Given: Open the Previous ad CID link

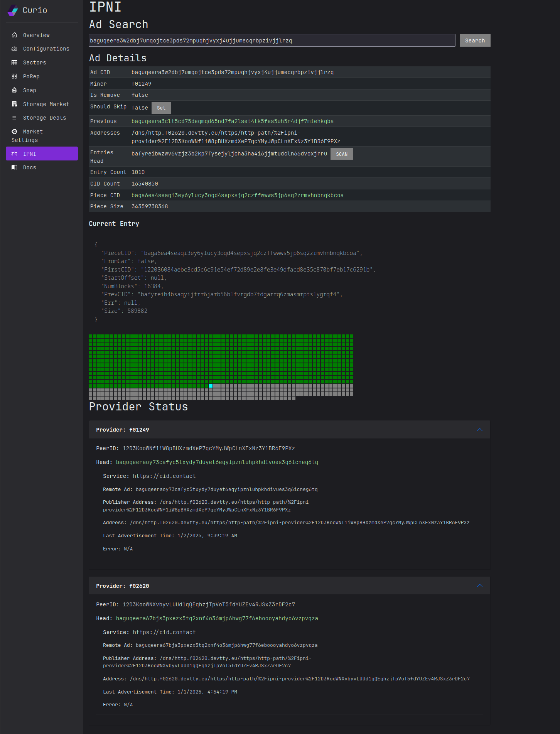Looking at the screenshot, I should coord(232,121).
